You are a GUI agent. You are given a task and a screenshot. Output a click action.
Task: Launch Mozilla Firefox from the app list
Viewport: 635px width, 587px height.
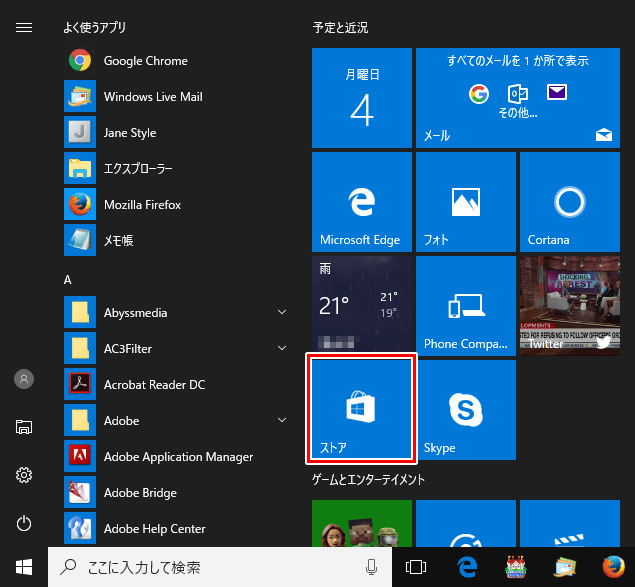click(x=177, y=204)
